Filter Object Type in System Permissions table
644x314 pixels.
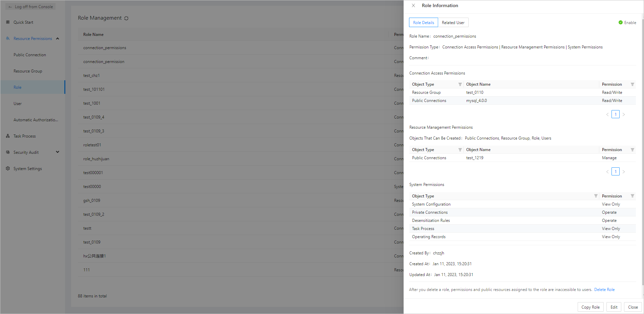point(596,196)
